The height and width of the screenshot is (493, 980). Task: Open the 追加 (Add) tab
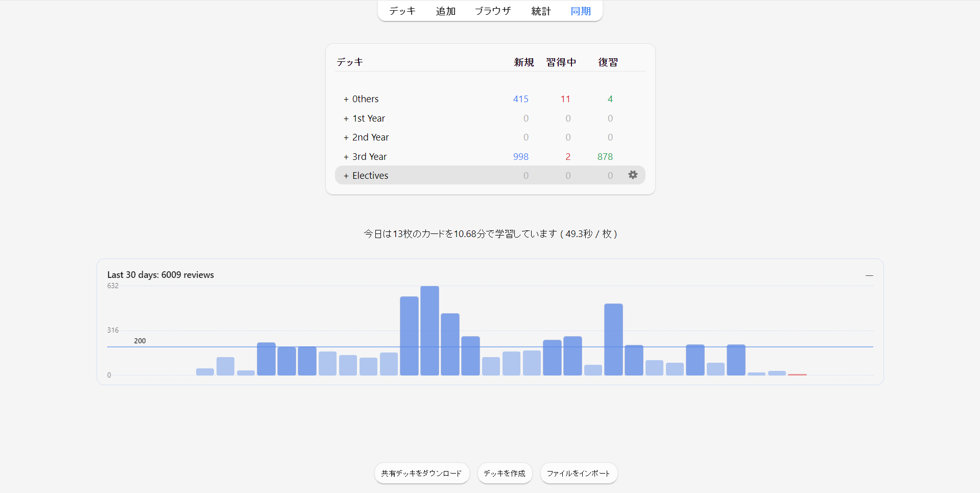(445, 11)
